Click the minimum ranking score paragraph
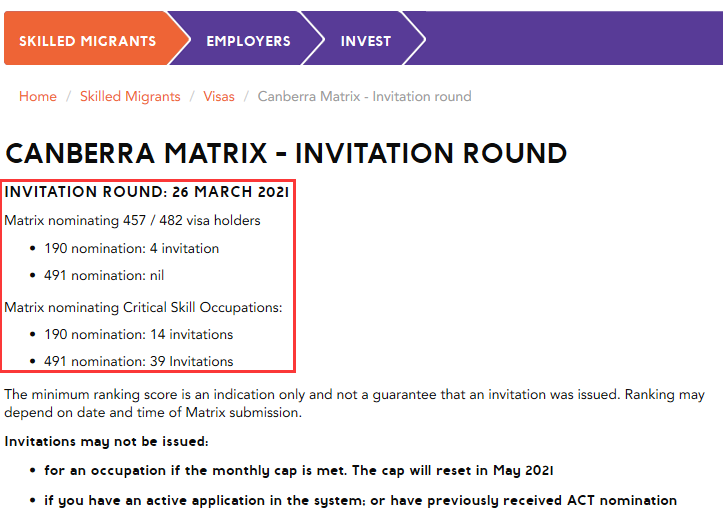Image resolution: width=723 pixels, height=511 pixels. click(x=355, y=404)
